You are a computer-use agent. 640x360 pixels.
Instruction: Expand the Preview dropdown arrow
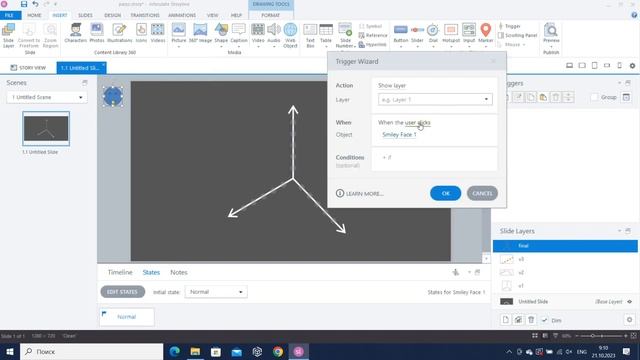[551, 46]
